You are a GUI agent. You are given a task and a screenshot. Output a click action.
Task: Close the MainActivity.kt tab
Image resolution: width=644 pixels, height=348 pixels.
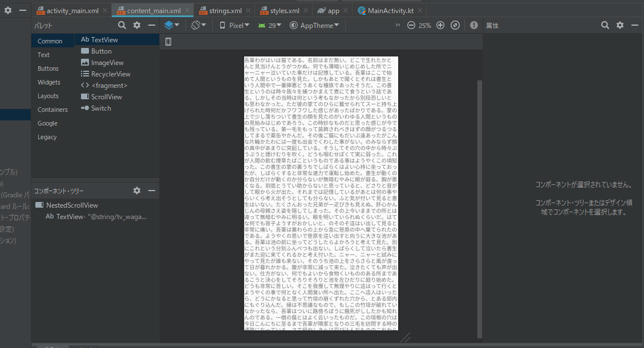[419, 11]
